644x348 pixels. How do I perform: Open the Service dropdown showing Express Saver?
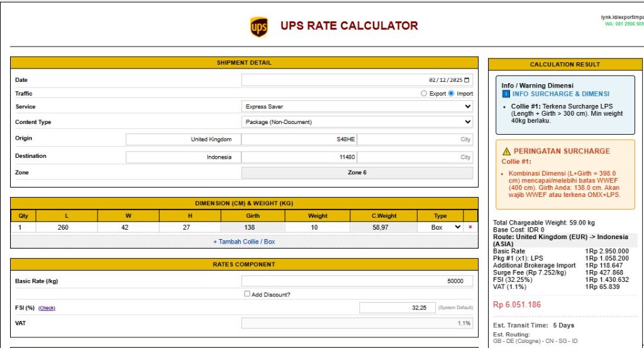point(357,107)
